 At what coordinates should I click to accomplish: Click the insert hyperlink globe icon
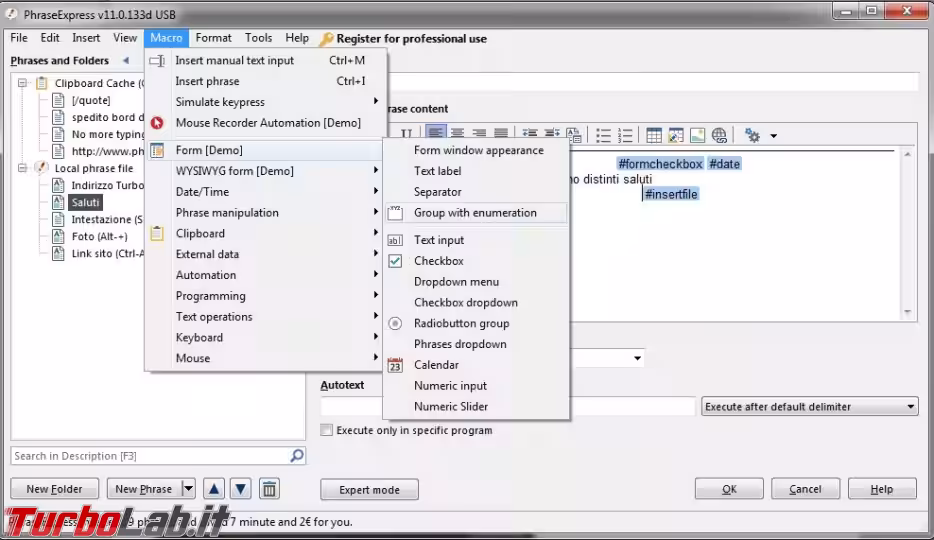coord(719,135)
